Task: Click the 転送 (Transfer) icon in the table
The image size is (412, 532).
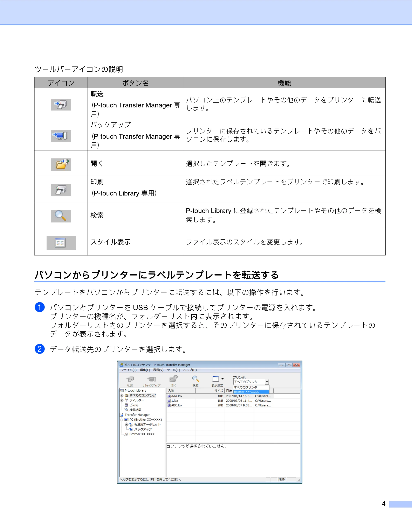Action: coord(61,105)
